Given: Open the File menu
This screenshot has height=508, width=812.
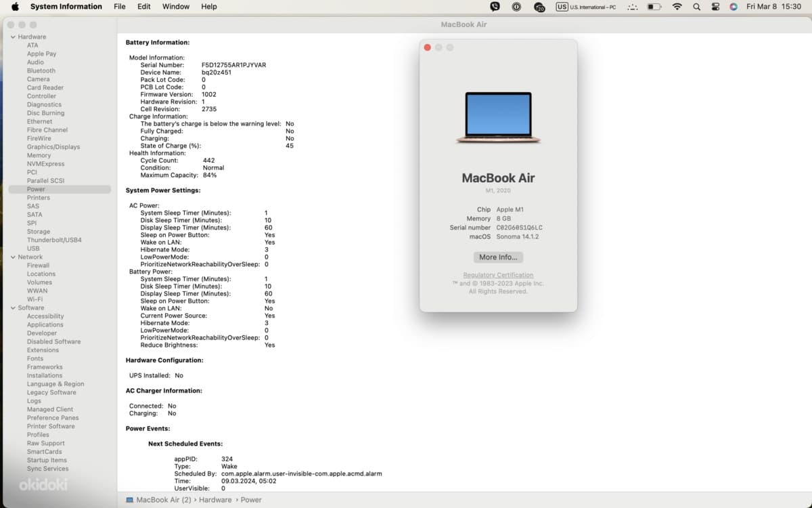Looking at the screenshot, I should pos(120,6).
